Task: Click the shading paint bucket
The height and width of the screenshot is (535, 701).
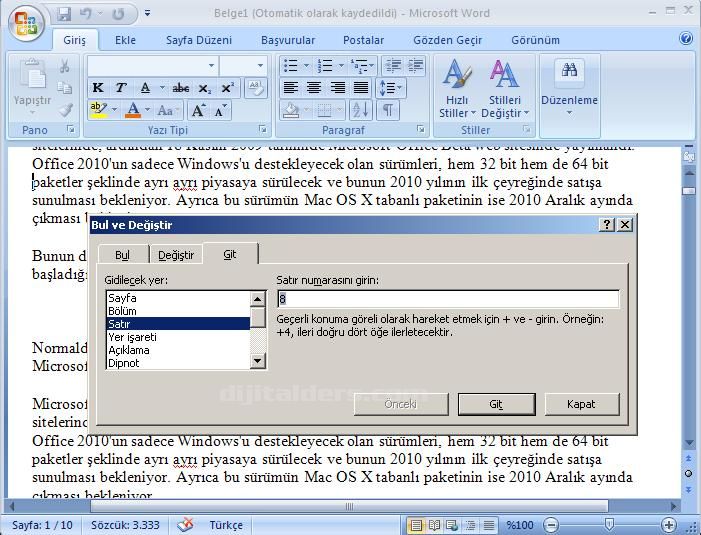Action: 291,110
